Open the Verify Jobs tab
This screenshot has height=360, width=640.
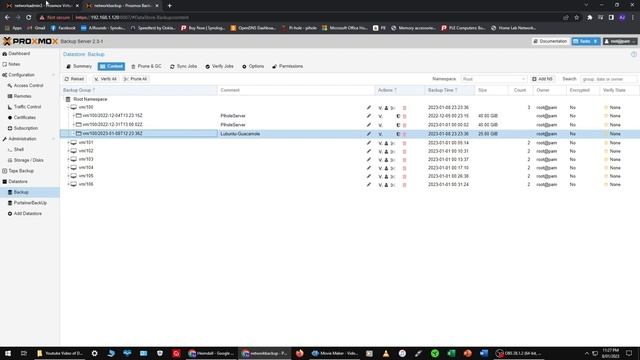pos(220,66)
